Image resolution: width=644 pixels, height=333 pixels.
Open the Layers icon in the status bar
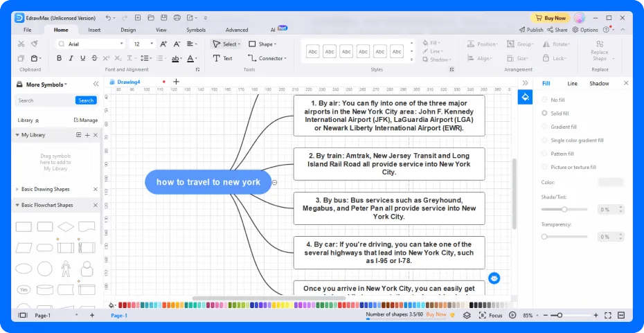point(467,315)
